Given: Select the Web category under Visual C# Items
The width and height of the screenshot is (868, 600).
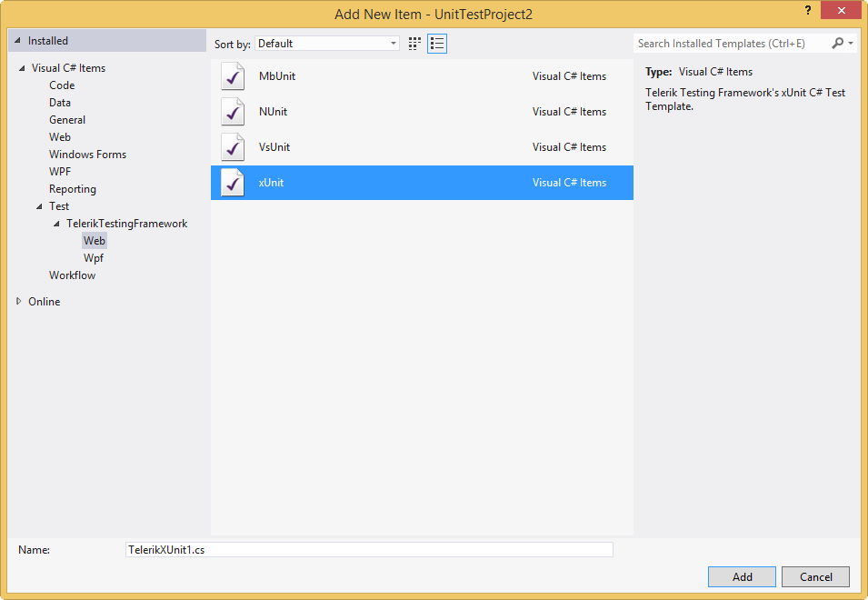Looking at the screenshot, I should (x=60, y=136).
